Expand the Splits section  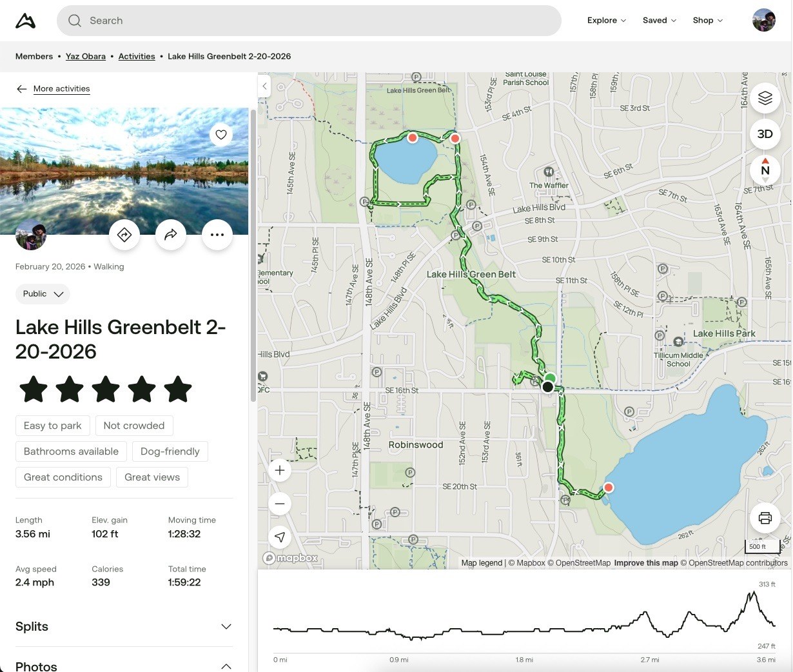tap(226, 627)
